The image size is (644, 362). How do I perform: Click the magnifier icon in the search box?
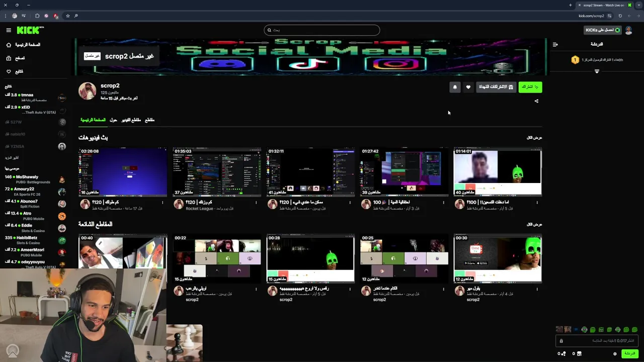pos(269,30)
